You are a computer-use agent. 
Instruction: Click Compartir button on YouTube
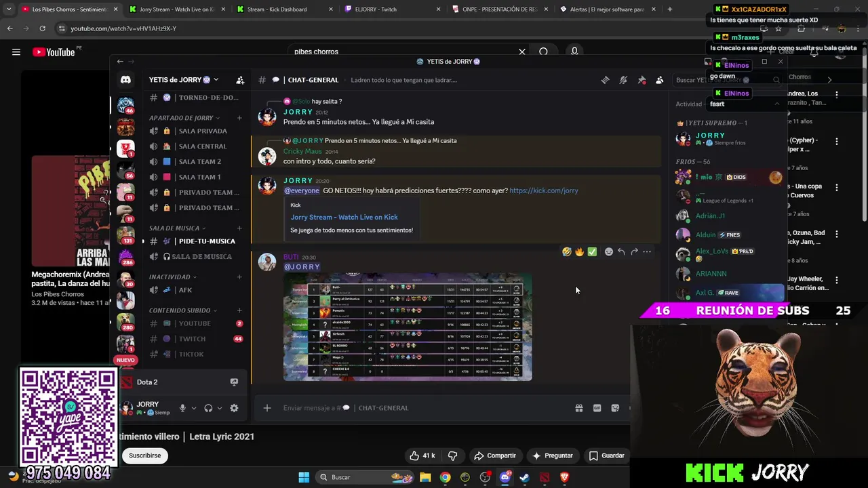click(x=495, y=455)
